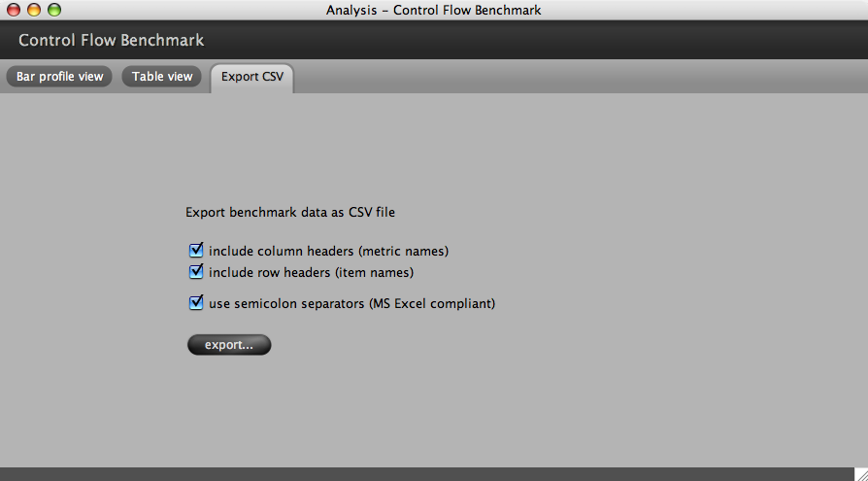The width and height of the screenshot is (868, 481).
Task: Switch to the Bar profile view tab
Action: click(x=59, y=77)
